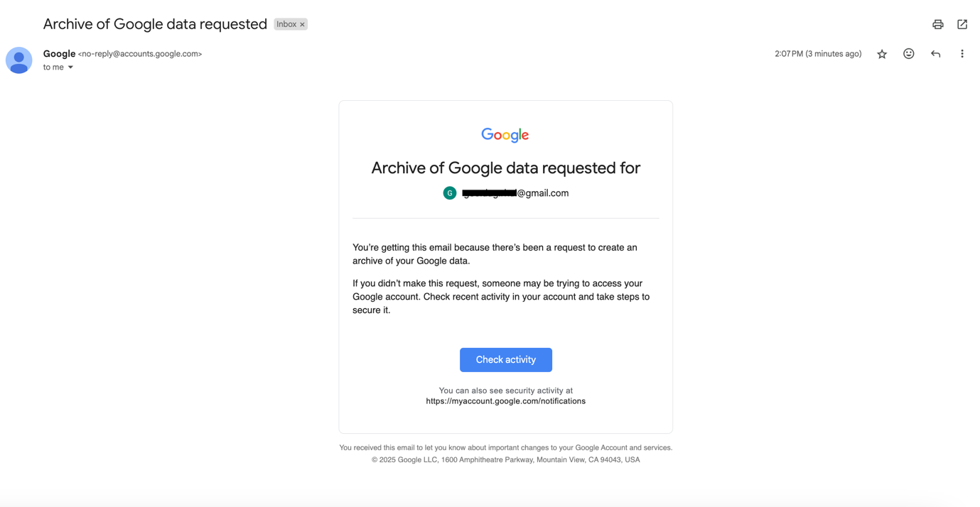
Task: Click the sender name Google
Action: point(59,54)
